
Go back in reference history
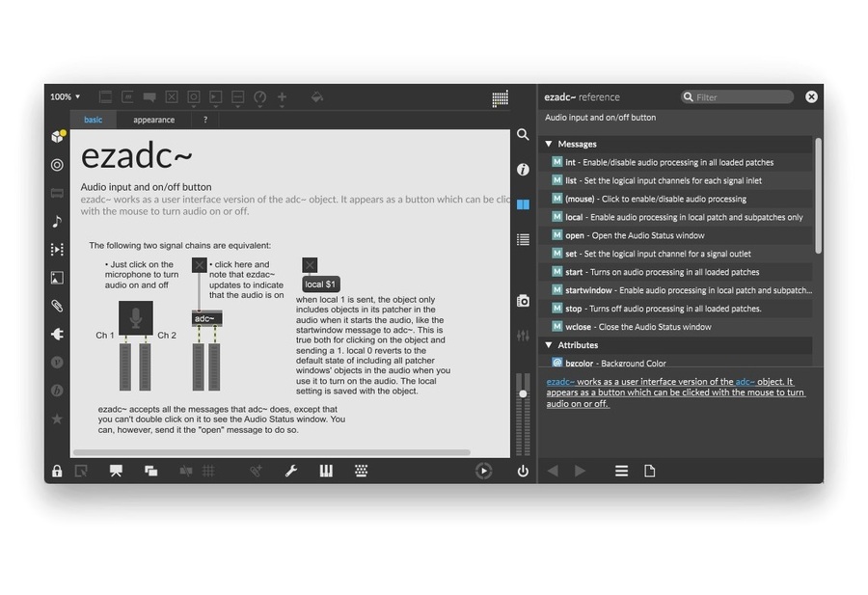[553, 471]
